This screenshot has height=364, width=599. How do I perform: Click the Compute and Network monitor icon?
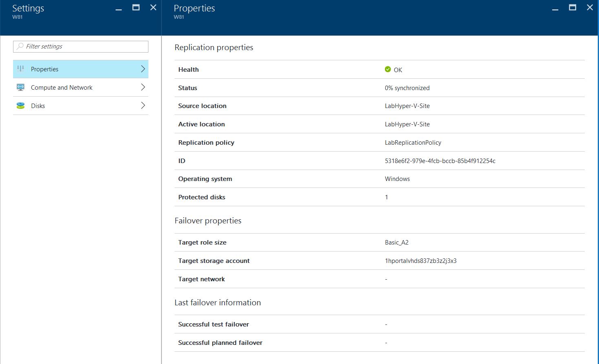click(20, 87)
